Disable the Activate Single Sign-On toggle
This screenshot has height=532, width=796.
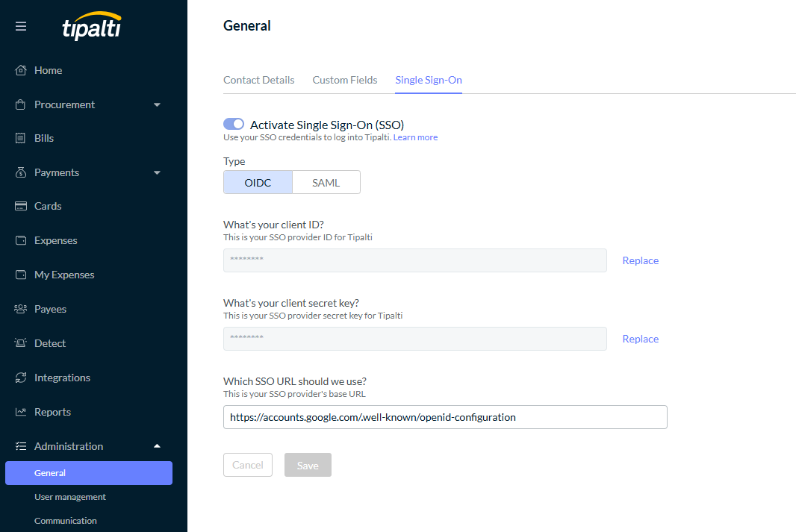[x=233, y=124]
